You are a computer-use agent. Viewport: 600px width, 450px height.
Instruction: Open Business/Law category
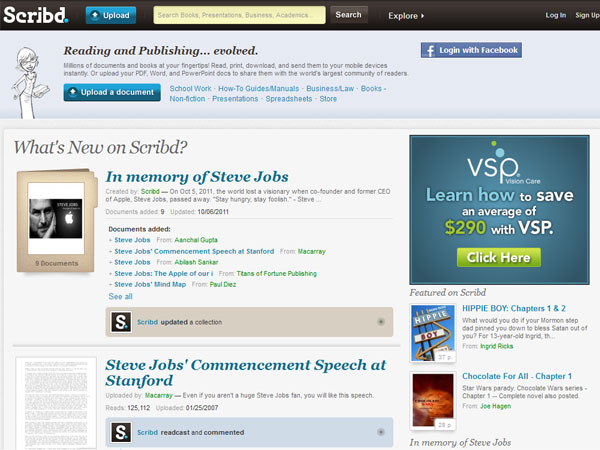(330, 88)
